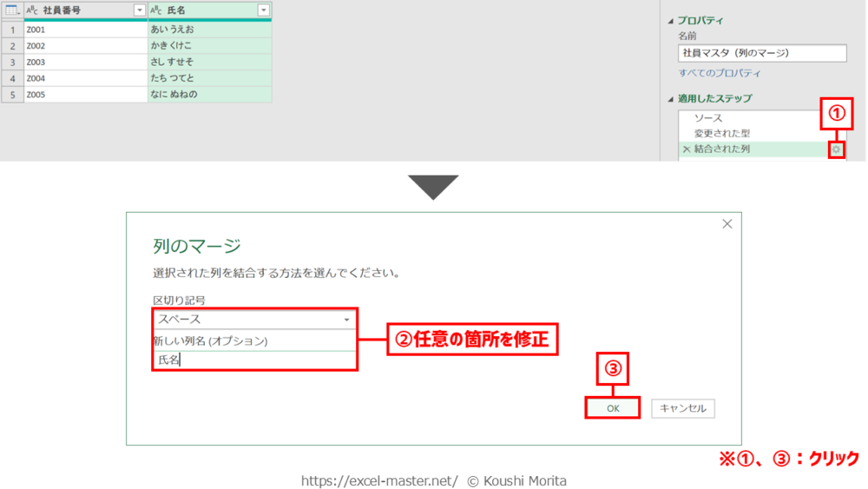Collapse the プロパティ section

[669, 21]
